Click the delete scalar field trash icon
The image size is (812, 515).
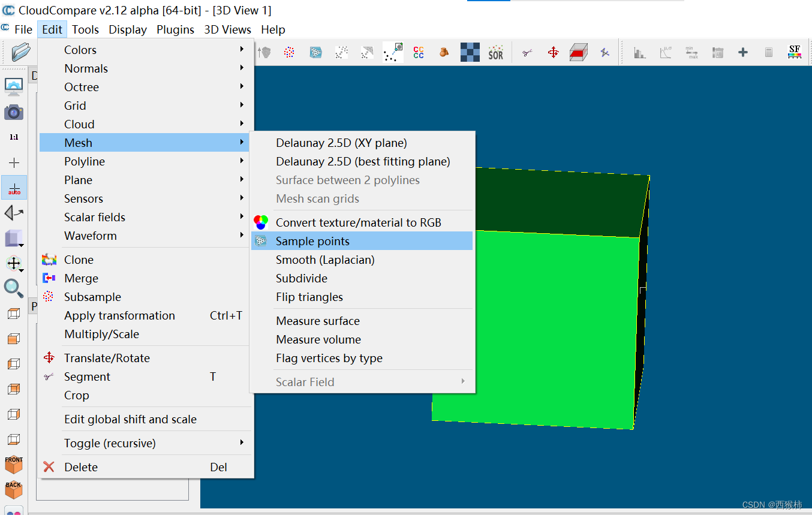coord(717,53)
